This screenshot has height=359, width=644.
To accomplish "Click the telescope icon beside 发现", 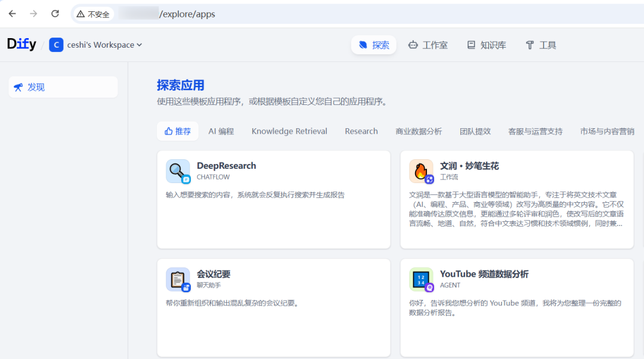I will (x=18, y=87).
